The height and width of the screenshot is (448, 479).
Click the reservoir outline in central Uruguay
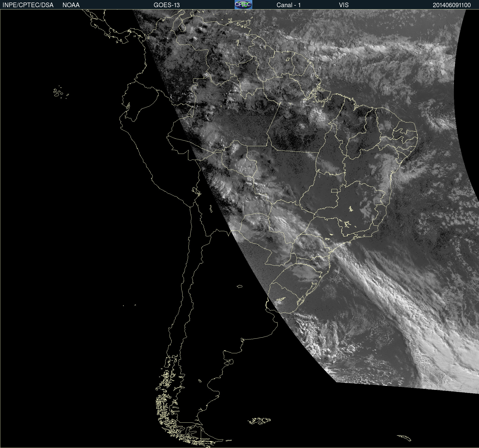(x=281, y=299)
